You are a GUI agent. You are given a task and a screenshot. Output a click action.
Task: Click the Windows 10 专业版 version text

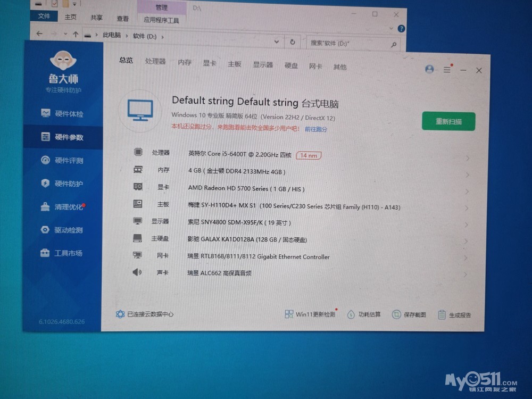[253, 117]
